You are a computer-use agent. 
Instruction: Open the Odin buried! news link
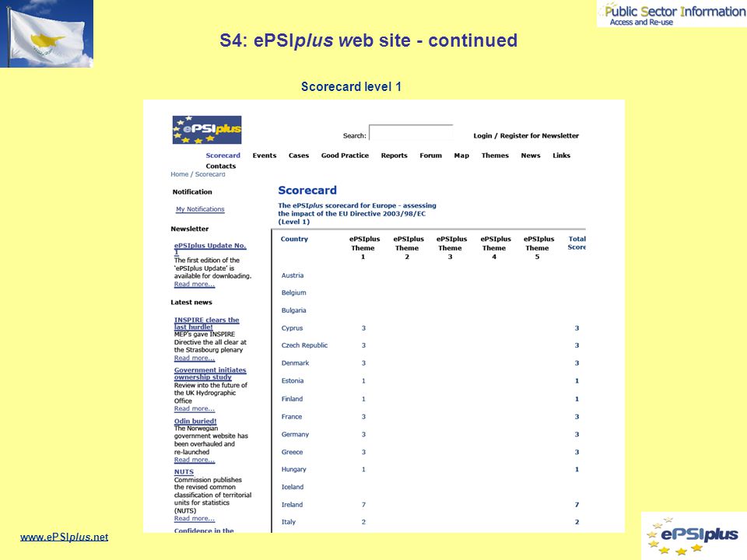195,421
